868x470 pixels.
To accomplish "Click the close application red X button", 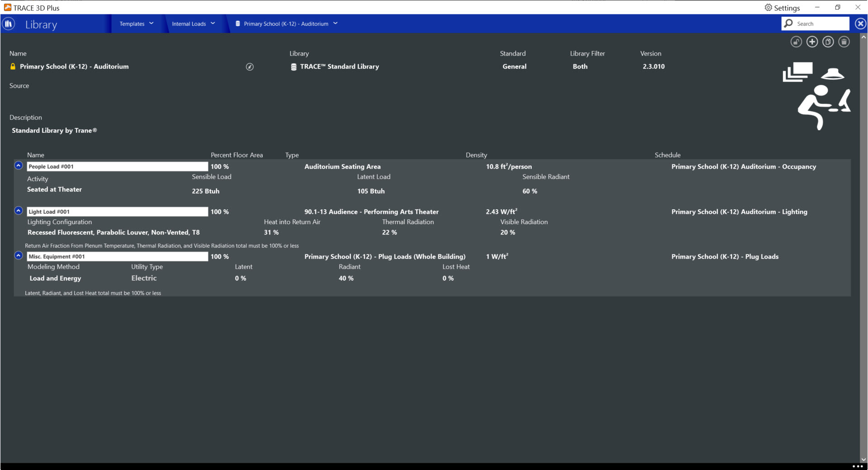I will click(858, 8).
